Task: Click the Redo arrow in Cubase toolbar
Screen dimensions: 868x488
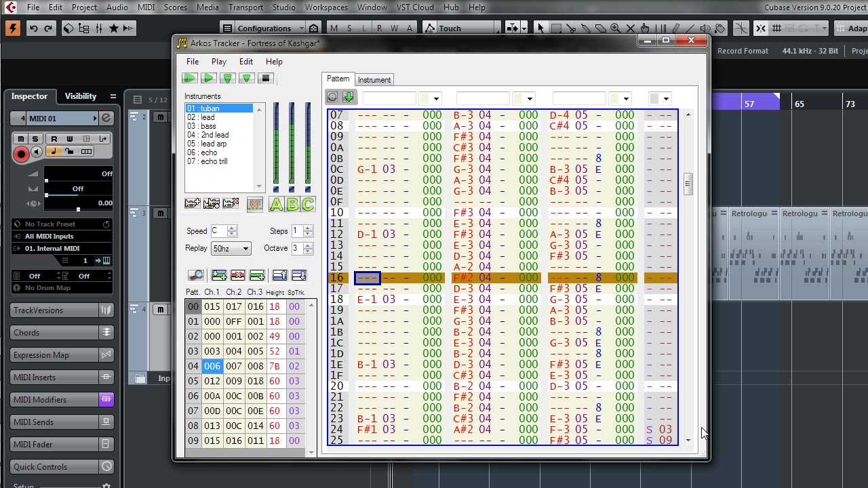Action: (x=48, y=28)
